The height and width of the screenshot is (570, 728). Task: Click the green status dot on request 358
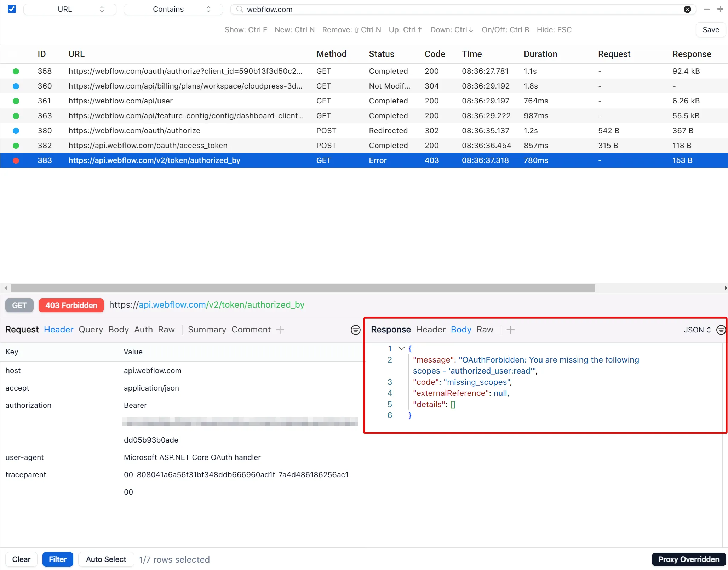pyautogui.click(x=16, y=71)
